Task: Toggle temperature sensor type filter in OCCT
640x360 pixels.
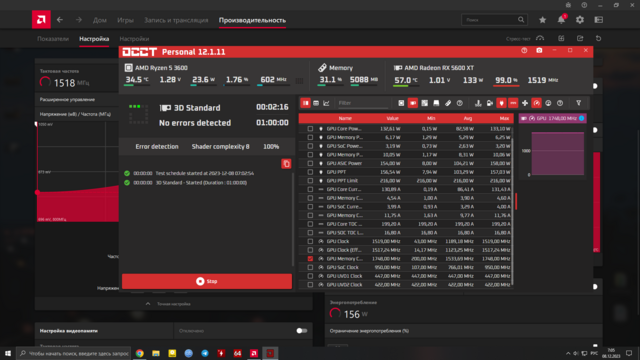Action: 478,103
